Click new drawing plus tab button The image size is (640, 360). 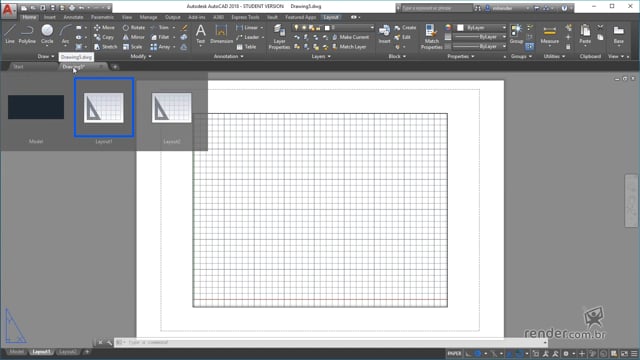[115, 67]
